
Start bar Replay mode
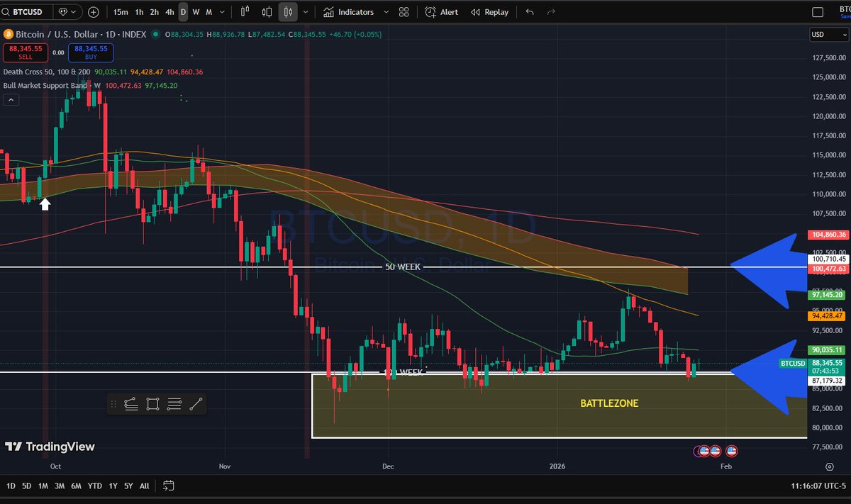pyautogui.click(x=489, y=12)
